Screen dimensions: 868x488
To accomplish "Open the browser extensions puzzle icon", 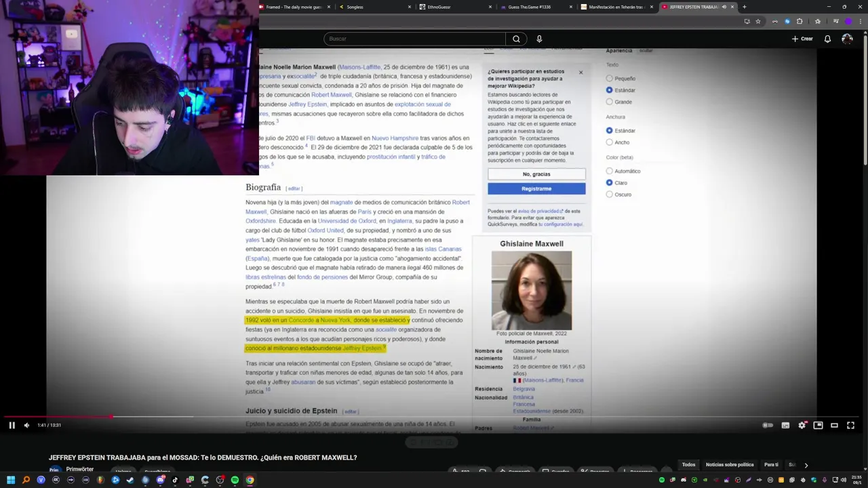I will pos(800,21).
